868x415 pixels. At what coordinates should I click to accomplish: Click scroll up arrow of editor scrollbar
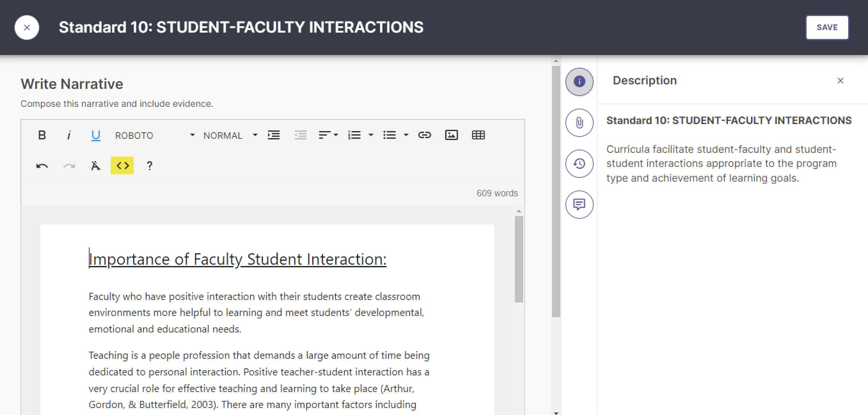tap(519, 211)
